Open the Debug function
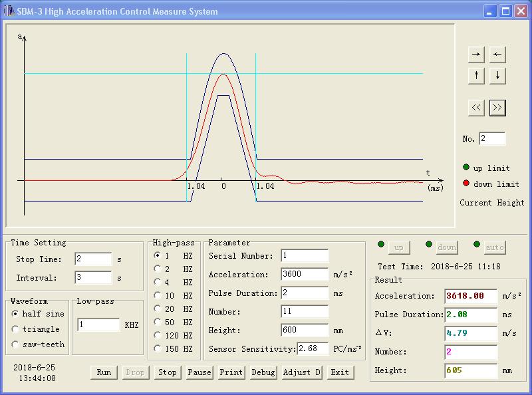The height and width of the screenshot is (395, 532). tap(263, 372)
